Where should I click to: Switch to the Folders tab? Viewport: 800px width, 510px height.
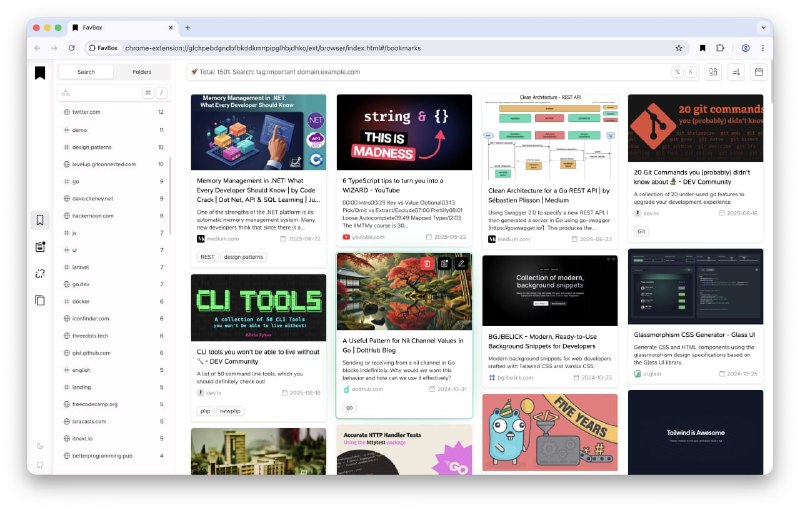click(x=142, y=72)
